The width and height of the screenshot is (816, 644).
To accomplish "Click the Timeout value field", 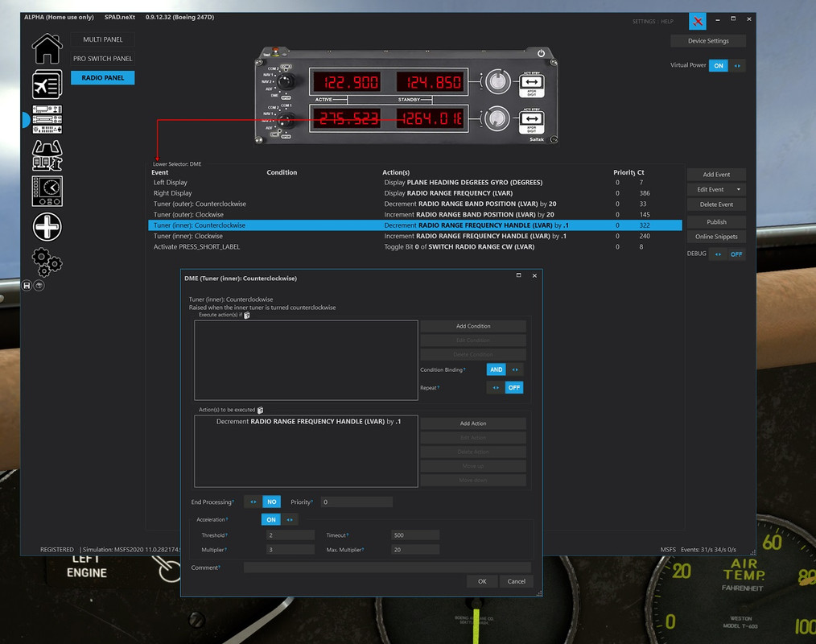I will (415, 535).
